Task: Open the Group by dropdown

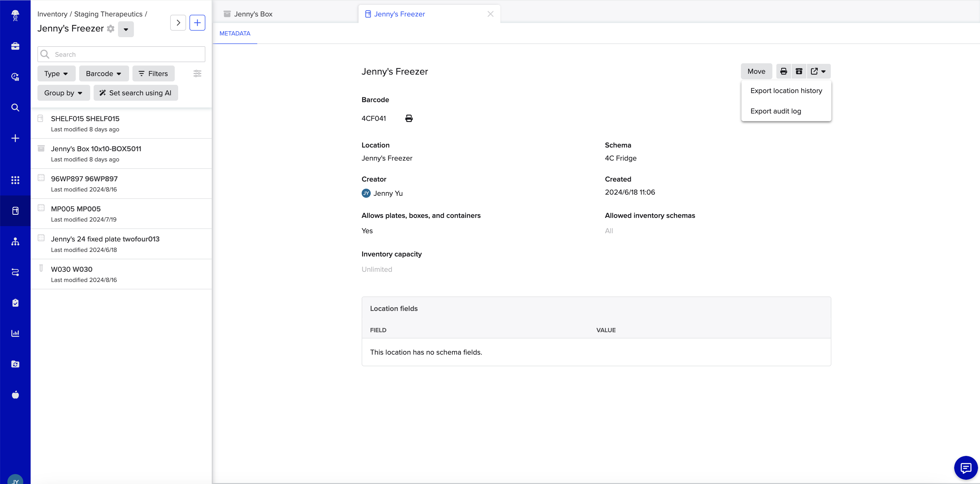Action: coord(63,93)
